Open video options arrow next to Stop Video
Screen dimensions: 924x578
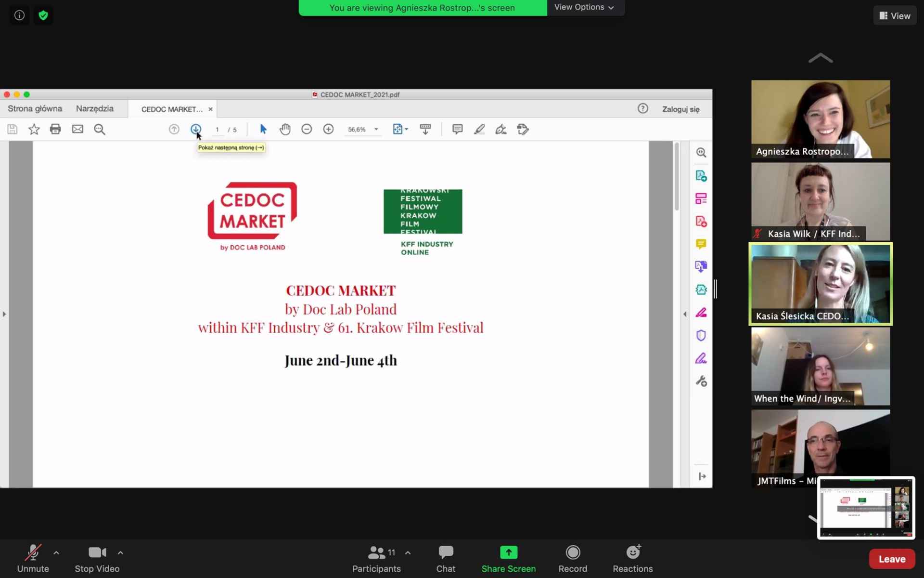[120, 552]
